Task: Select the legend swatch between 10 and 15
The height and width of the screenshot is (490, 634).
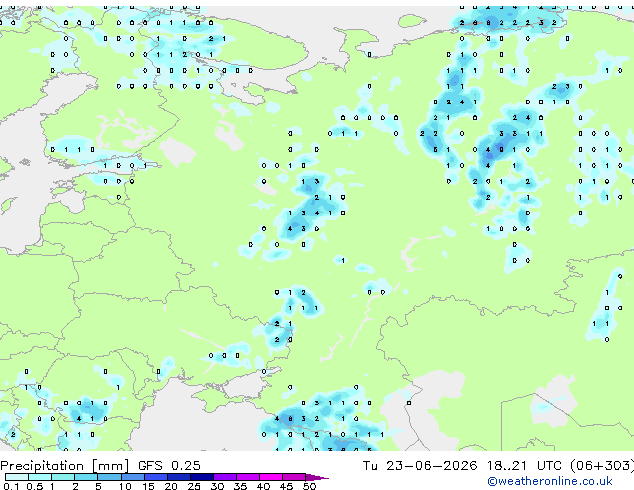Action: 133,477
